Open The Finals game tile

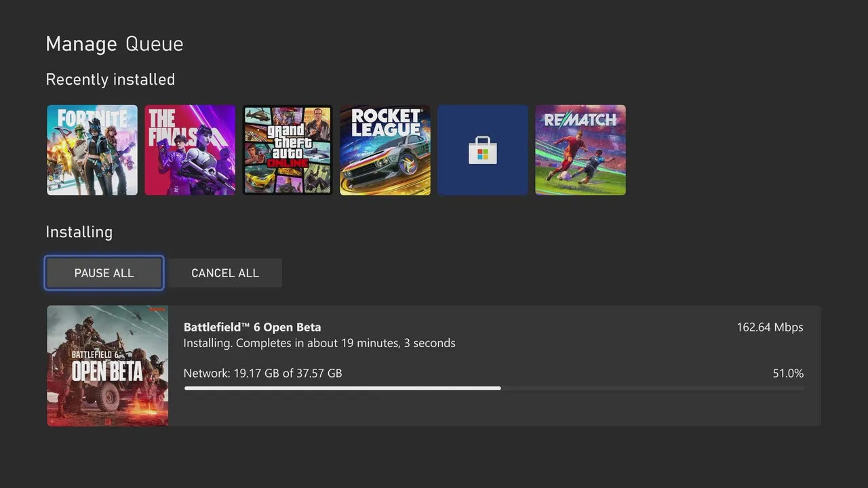click(x=190, y=150)
